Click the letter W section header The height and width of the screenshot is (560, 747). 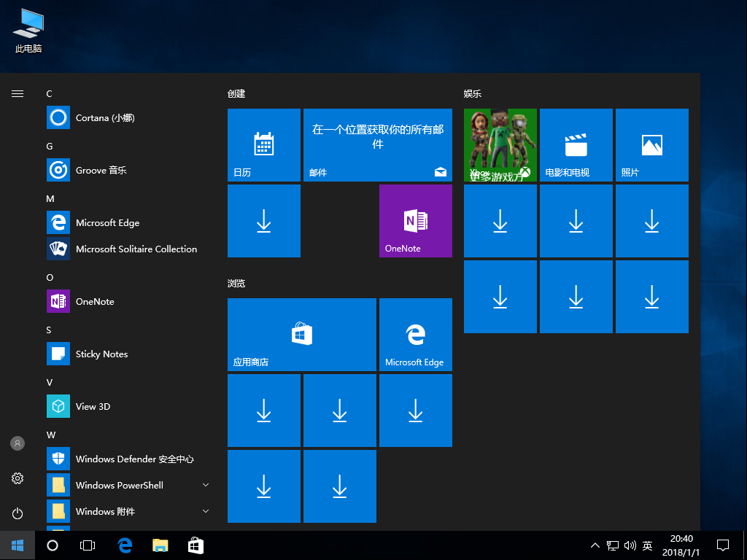(x=51, y=435)
